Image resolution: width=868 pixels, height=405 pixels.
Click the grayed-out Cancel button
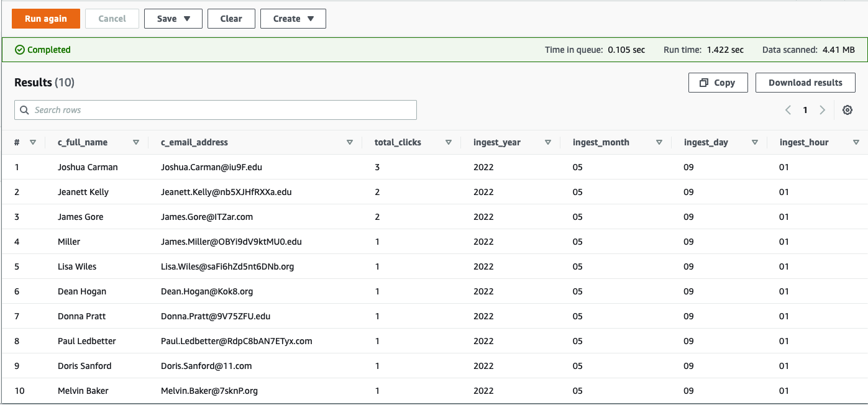tap(112, 19)
